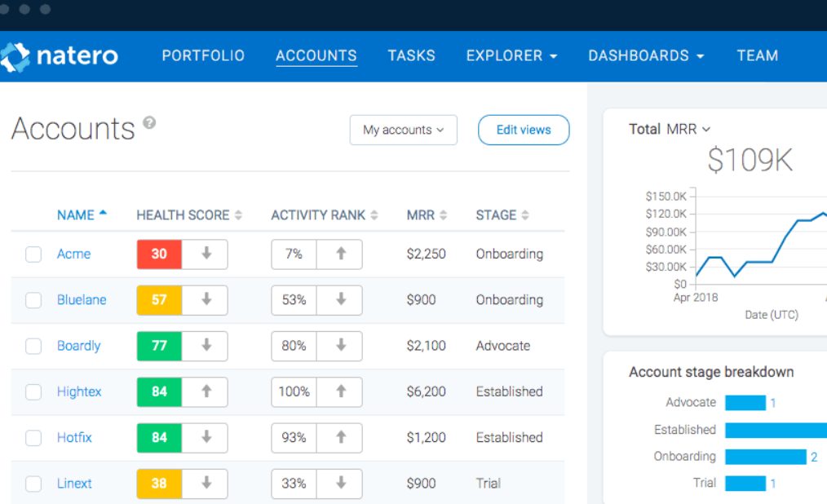The image size is (827, 504).
Task: Click Boardly's green health score 77 badge
Action: click(159, 346)
